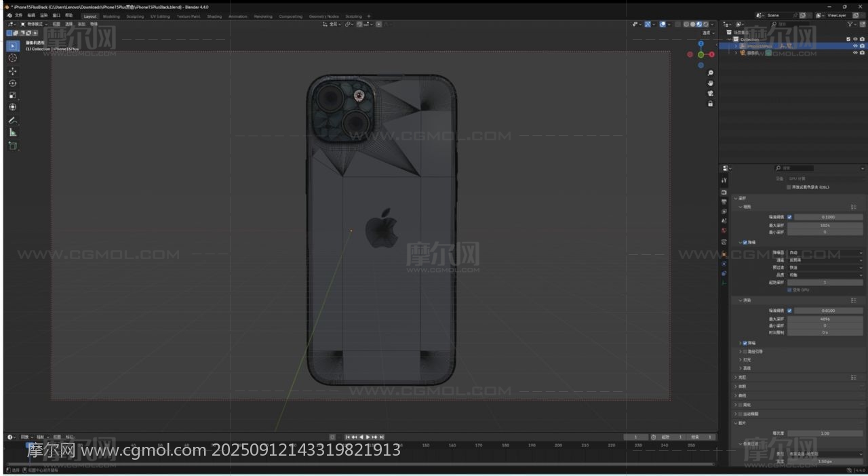Open the File menu (文件)
The image size is (868, 476).
tap(18, 15)
